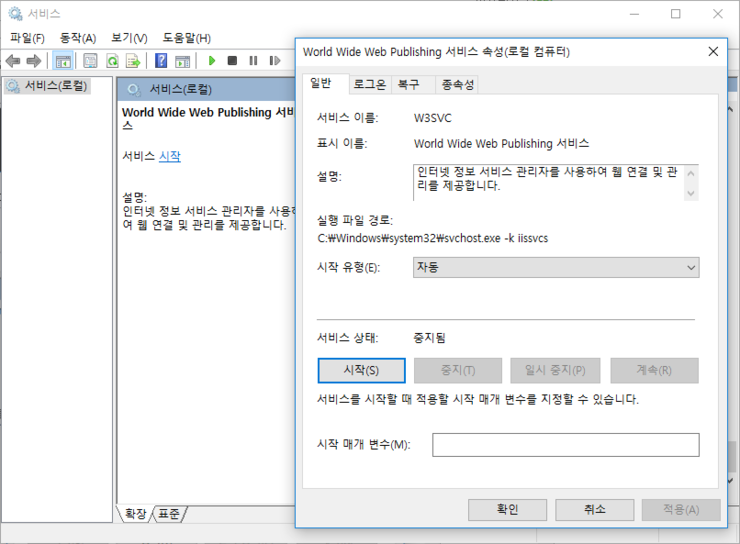Click the 적용(A) button
740x544 pixels.
tap(681, 510)
